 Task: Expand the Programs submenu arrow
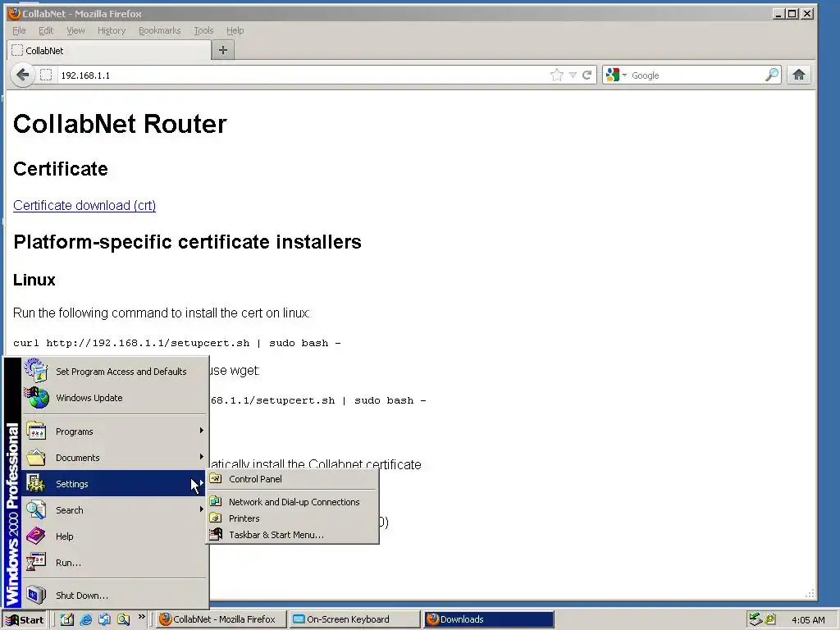tap(202, 430)
